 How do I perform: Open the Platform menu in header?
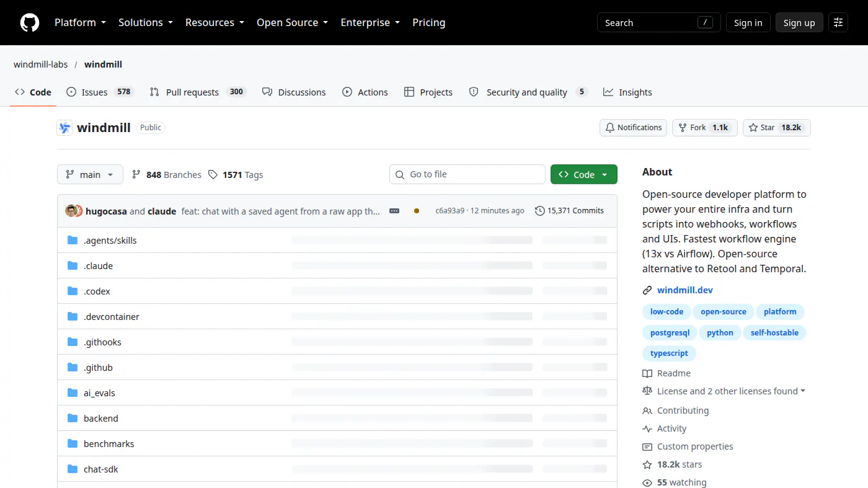(x=80, y=22)
